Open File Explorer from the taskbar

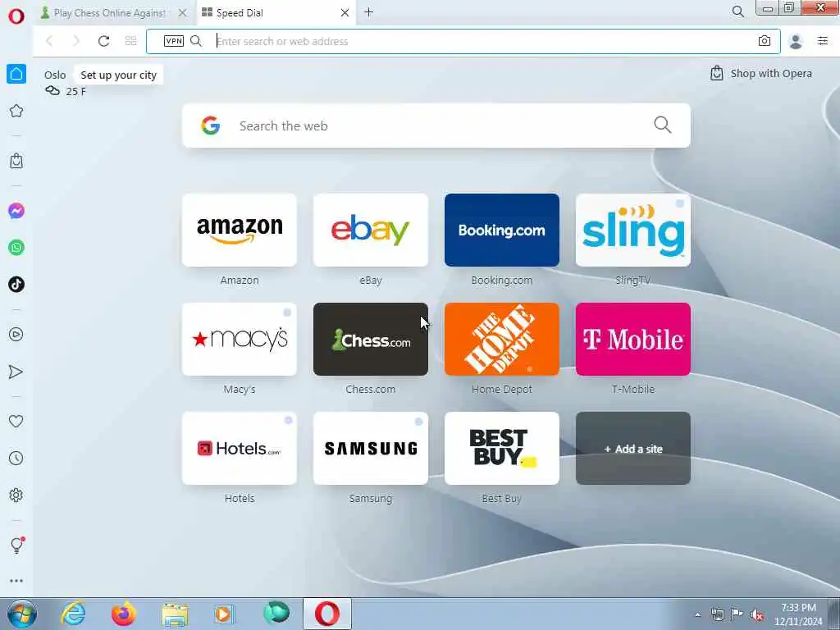pos(175,614)
